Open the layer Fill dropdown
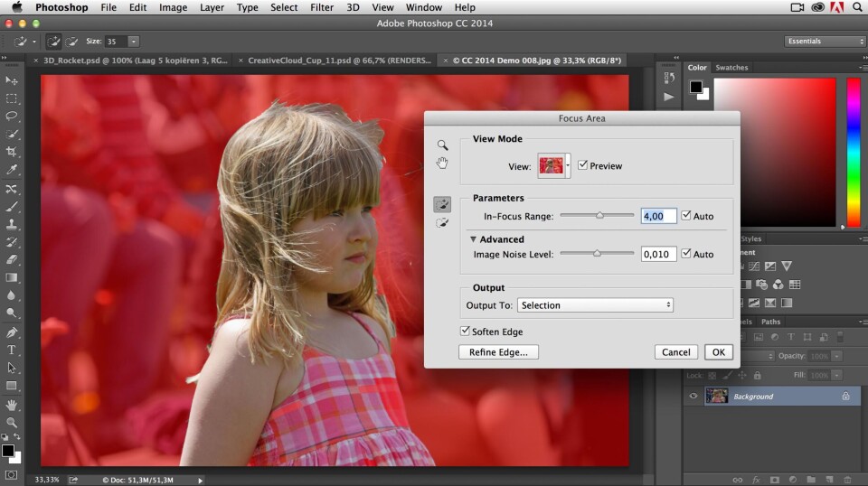 837,376
